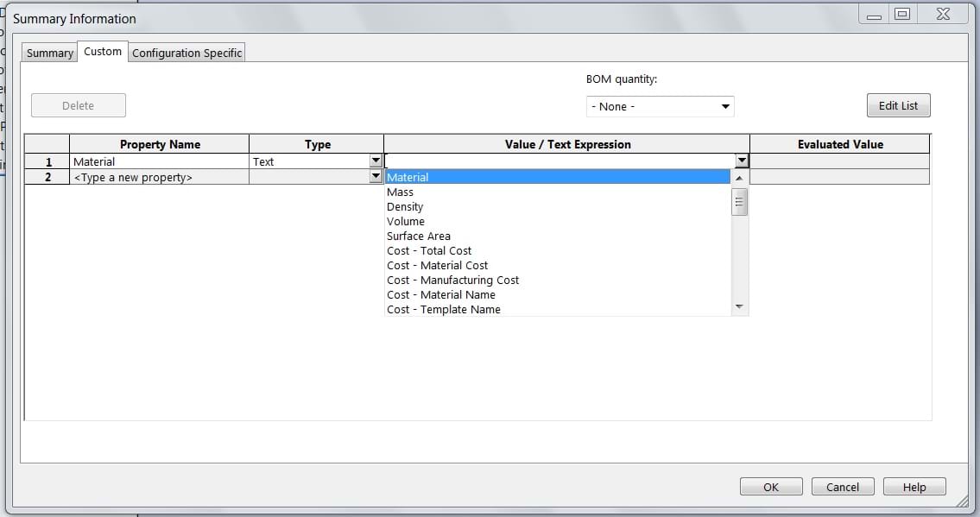The image size is (980, 517).
Task: Click the Edit List button
Action: pos(898,105)
